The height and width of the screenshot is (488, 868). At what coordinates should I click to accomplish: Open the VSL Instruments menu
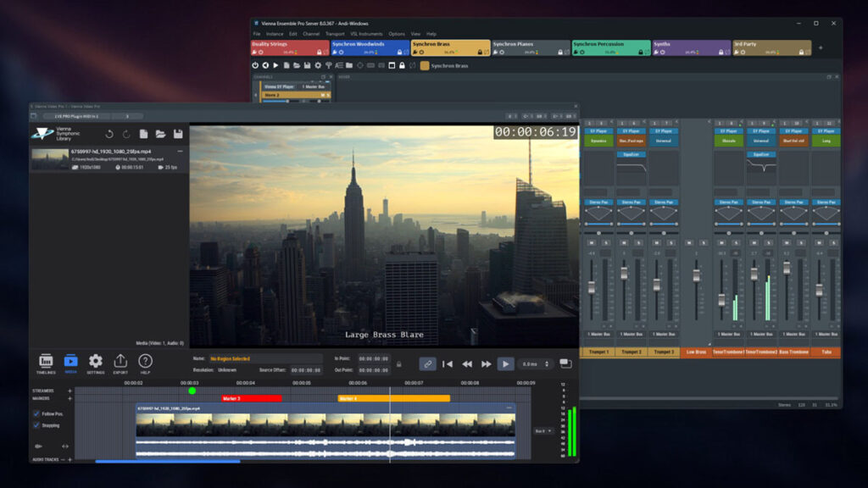coord(365,34)
